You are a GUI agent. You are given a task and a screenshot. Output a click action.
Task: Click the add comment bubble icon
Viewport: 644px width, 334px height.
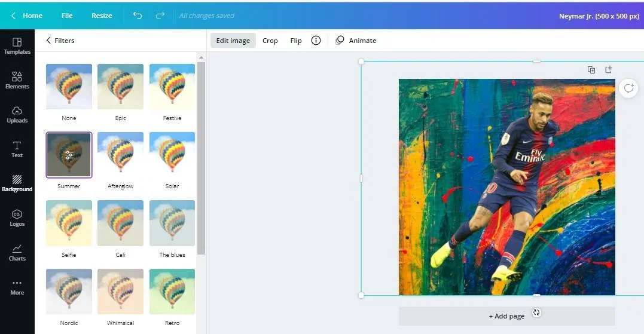coord(628,88)
